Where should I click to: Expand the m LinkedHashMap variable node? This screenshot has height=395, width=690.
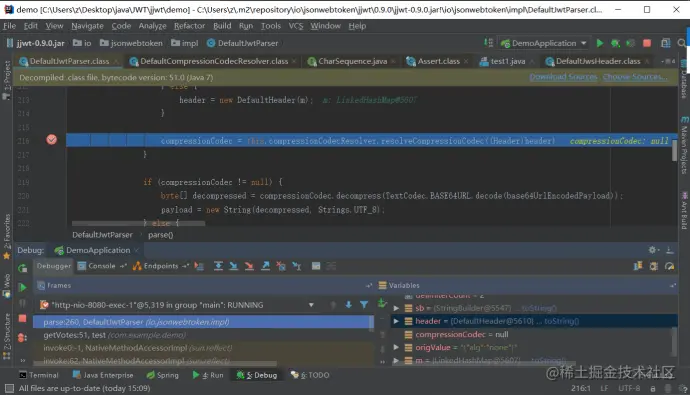click(396, 361)
